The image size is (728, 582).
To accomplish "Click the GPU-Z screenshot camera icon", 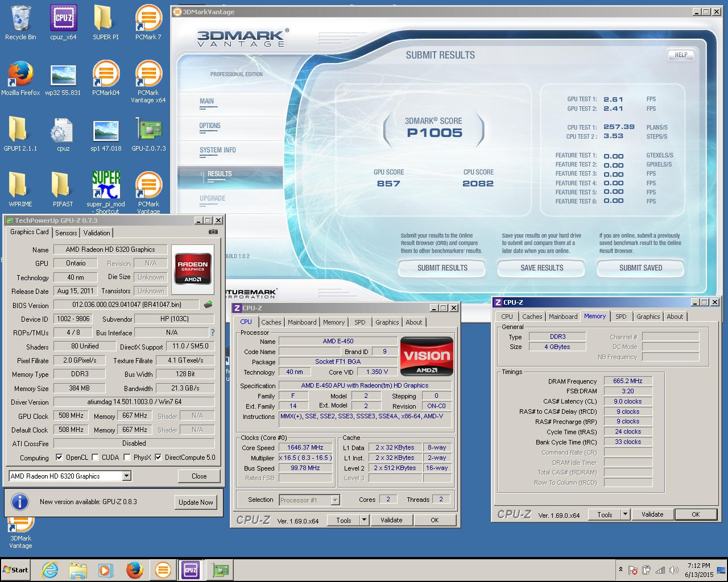I will pos(213,232).
